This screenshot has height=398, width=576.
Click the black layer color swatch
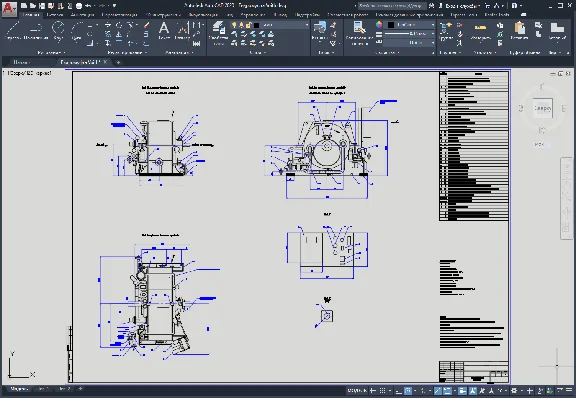(x=256, y=25)
